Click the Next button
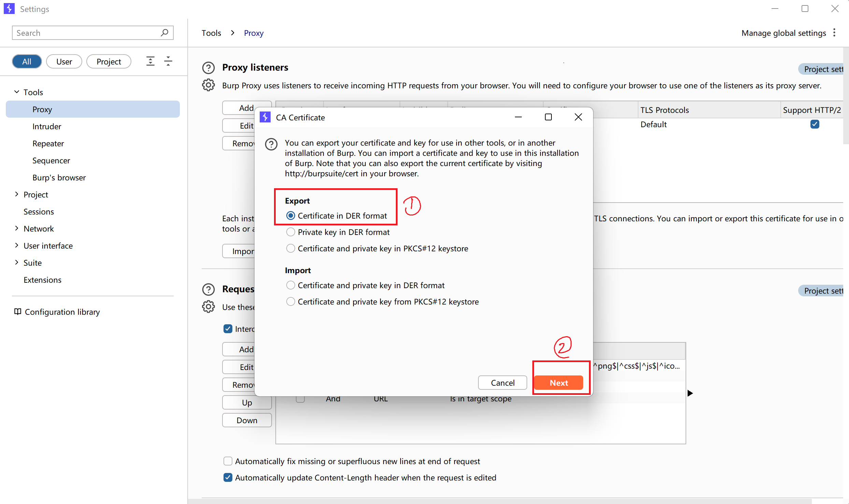 pyautogui.click(x=559, y=383)
